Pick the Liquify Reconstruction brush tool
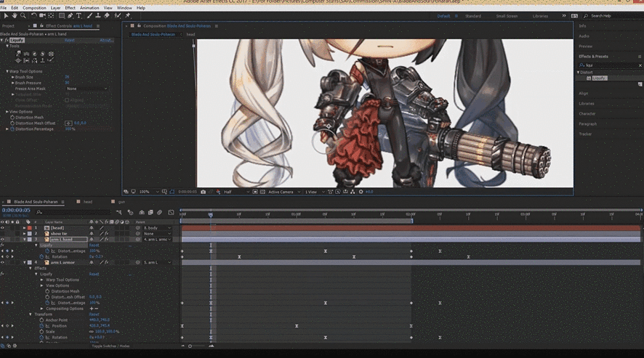The height and width of the screenshot is (358, 644). coord(51,60)
